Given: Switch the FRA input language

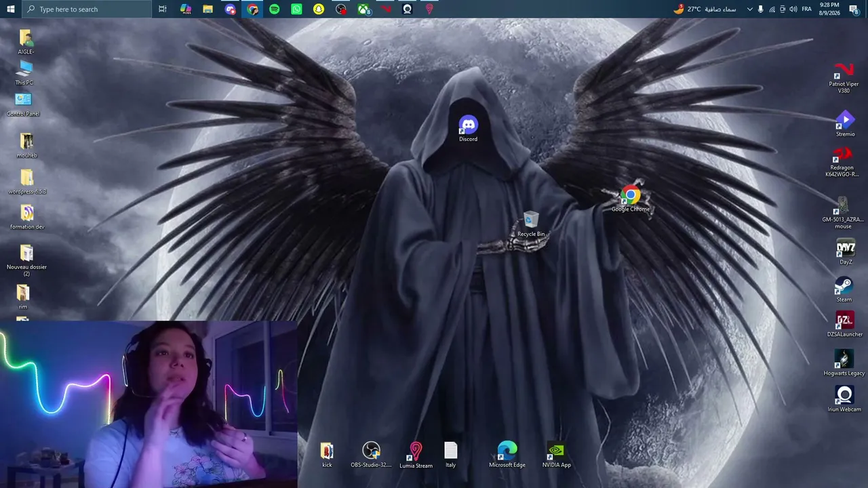Looking at the screenshot, I should click(806, 9).
